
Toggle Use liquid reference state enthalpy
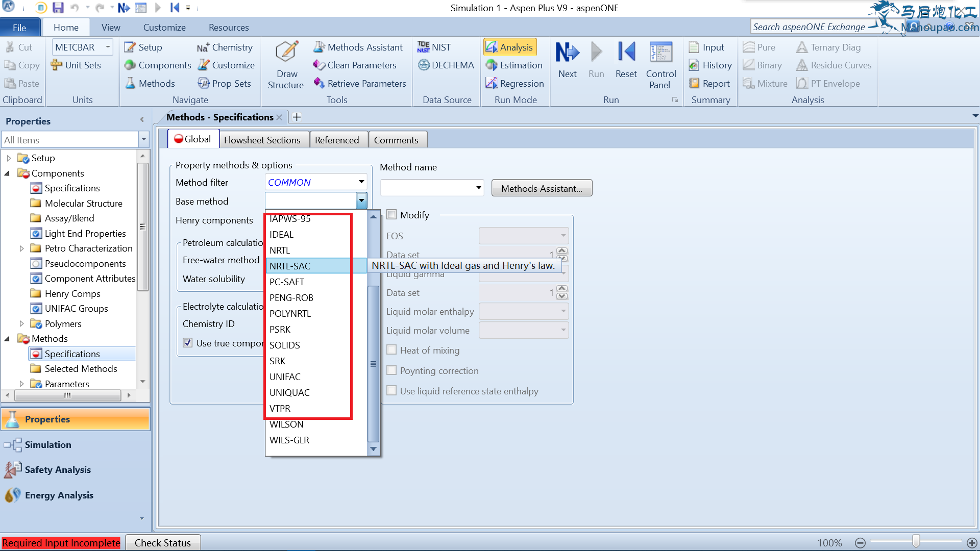tap(391, 391)
